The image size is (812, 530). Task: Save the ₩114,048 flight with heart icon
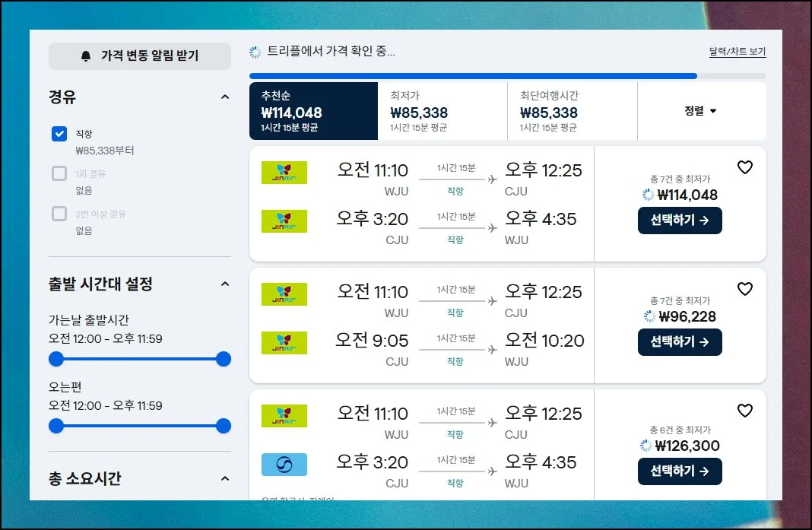click(x=745, y=167)
